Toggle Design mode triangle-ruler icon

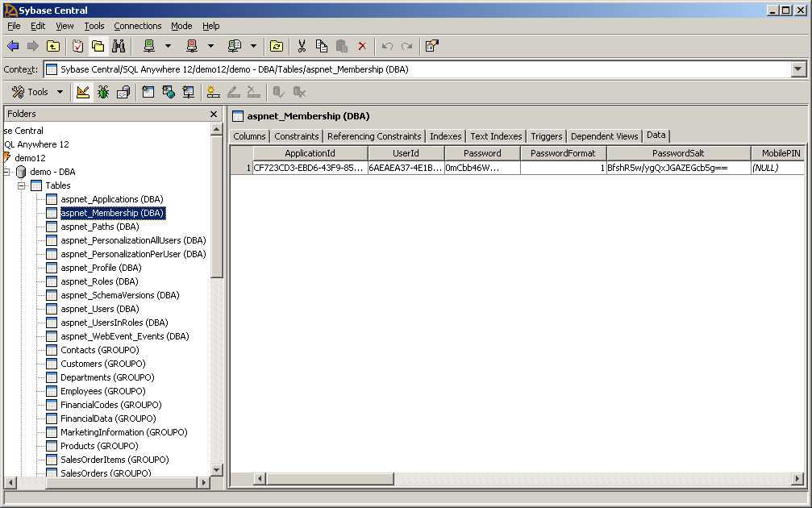[83, 92]
